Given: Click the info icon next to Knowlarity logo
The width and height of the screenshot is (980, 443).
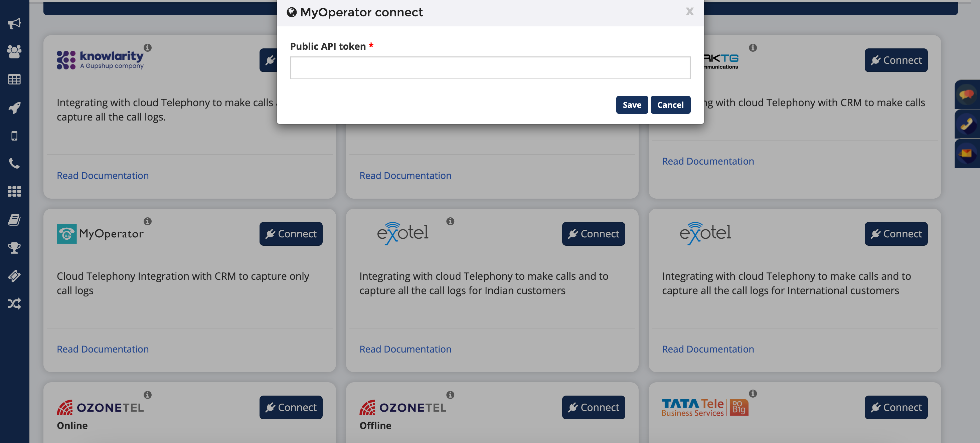Looking at the screenshot, I should pos(148,47).
